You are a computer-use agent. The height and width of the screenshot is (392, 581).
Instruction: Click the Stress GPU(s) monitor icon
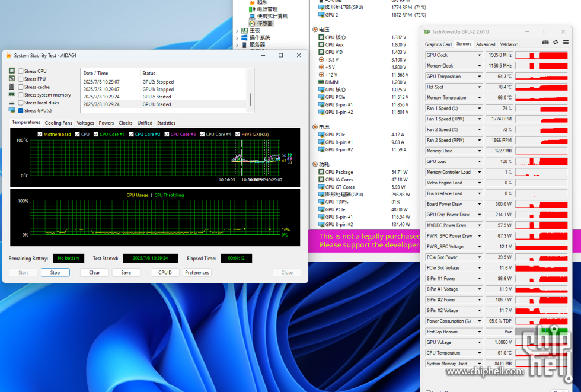pos(12,110)
